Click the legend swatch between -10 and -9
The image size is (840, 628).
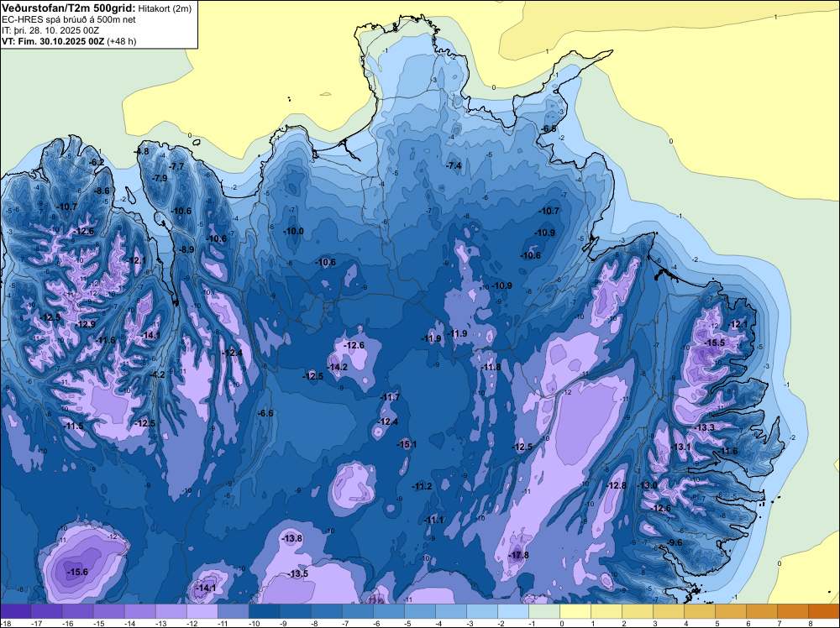(x=265, y=611)
